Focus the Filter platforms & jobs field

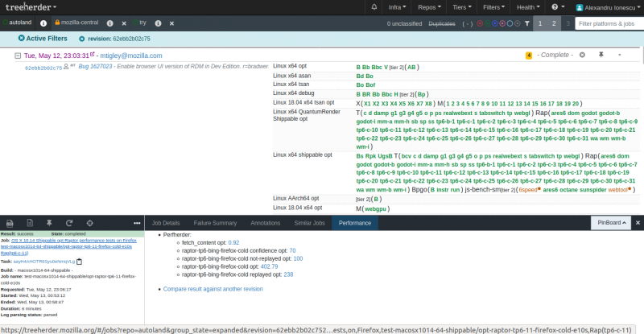click(609, 24)
